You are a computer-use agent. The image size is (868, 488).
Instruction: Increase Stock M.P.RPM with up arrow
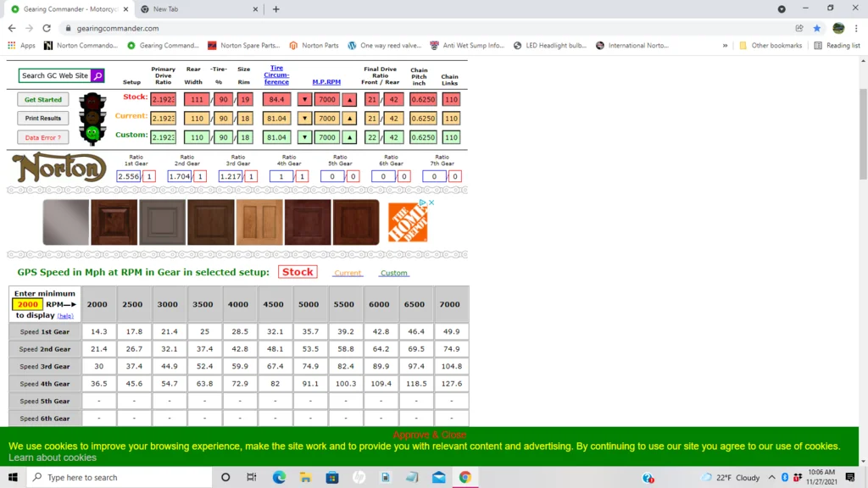tap(349, 100)
